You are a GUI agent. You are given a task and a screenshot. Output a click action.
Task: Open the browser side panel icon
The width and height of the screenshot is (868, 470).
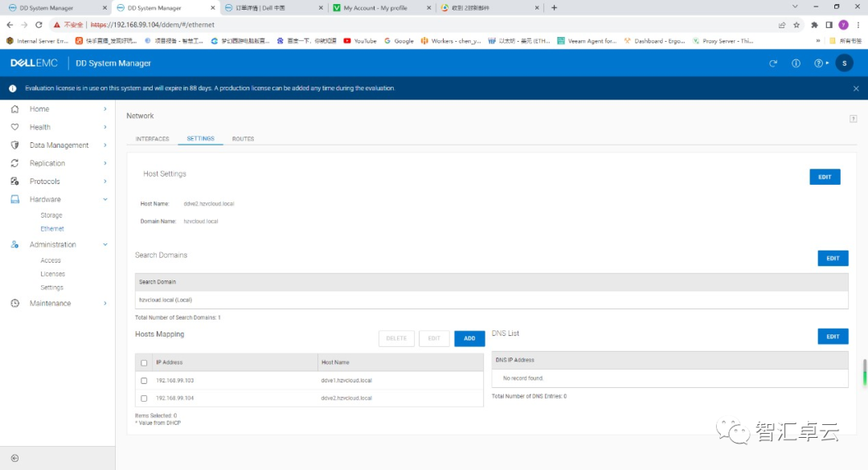[829, 25]
